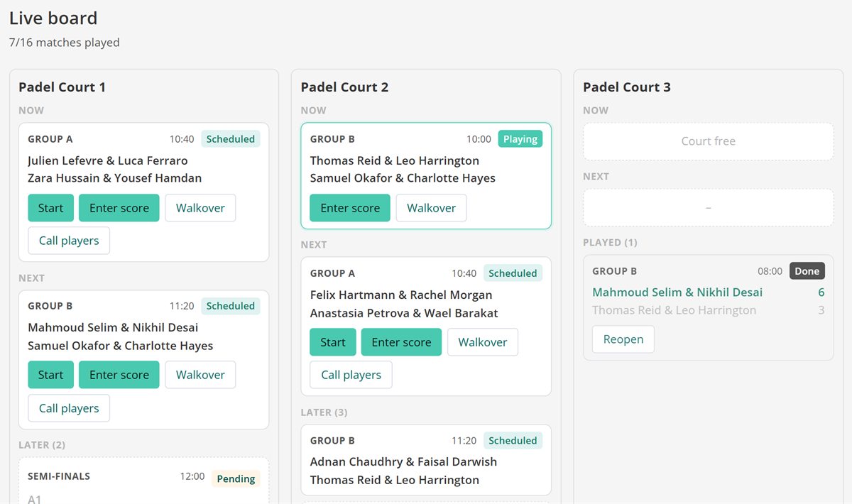The height and width of the screenshot is (504, 852).
Task: Enter score for Felix Hartmann & Rachel Morgan match
Action: 401,342
